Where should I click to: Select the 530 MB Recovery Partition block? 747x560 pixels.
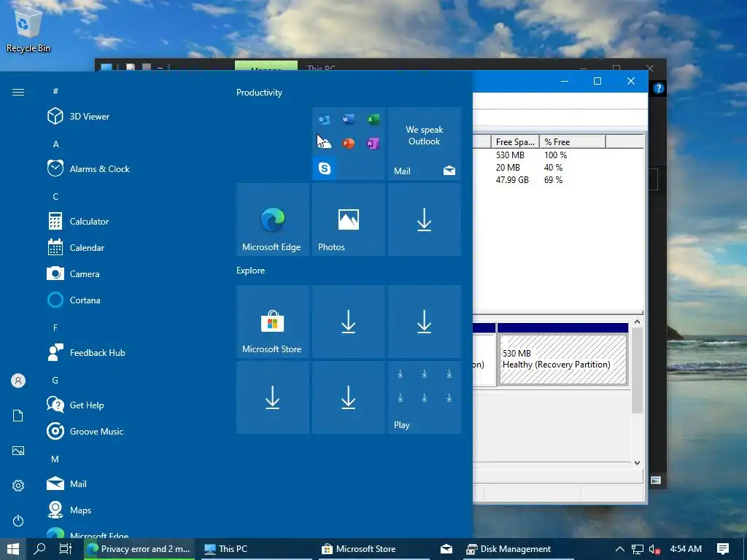click(562, 359)
